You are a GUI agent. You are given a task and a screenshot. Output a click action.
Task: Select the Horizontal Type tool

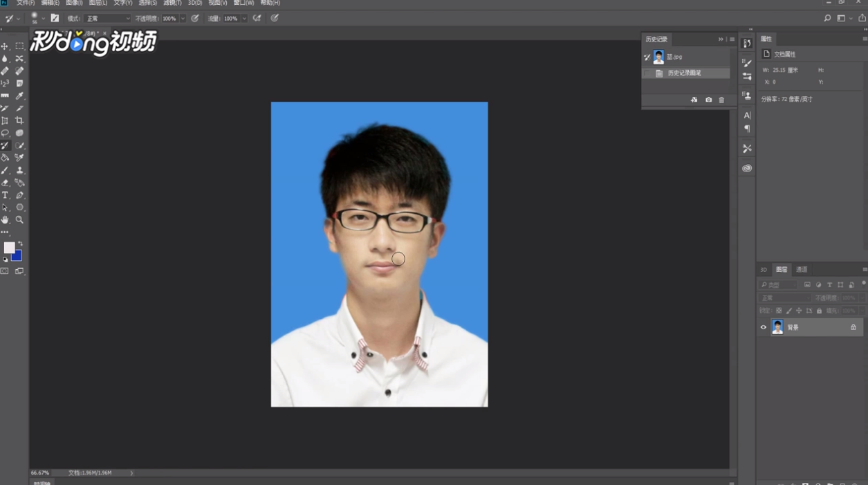5,195
